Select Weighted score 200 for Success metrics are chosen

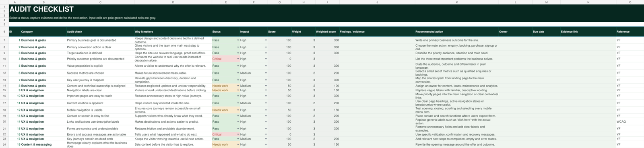(x=327, y=73)
